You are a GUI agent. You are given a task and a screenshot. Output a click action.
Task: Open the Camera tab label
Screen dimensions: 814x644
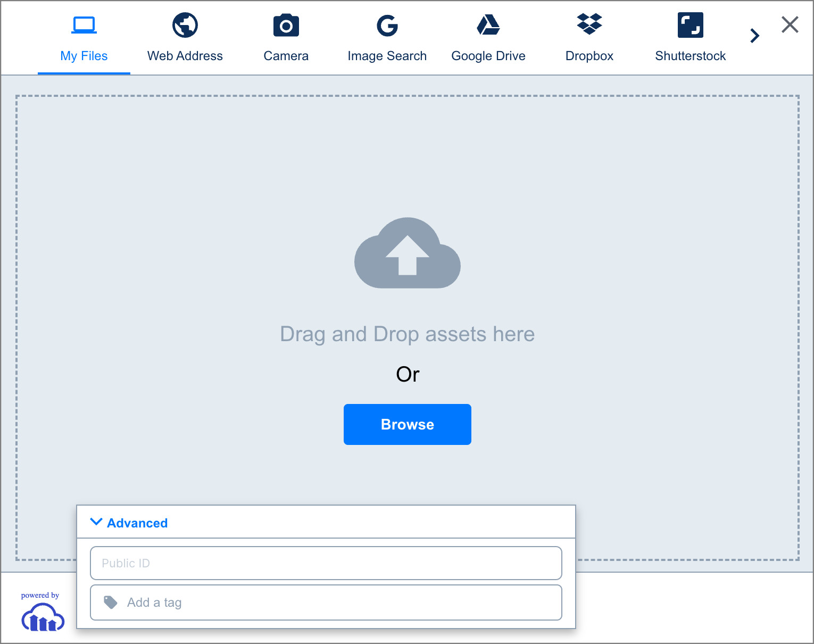(x=286, y=56)
